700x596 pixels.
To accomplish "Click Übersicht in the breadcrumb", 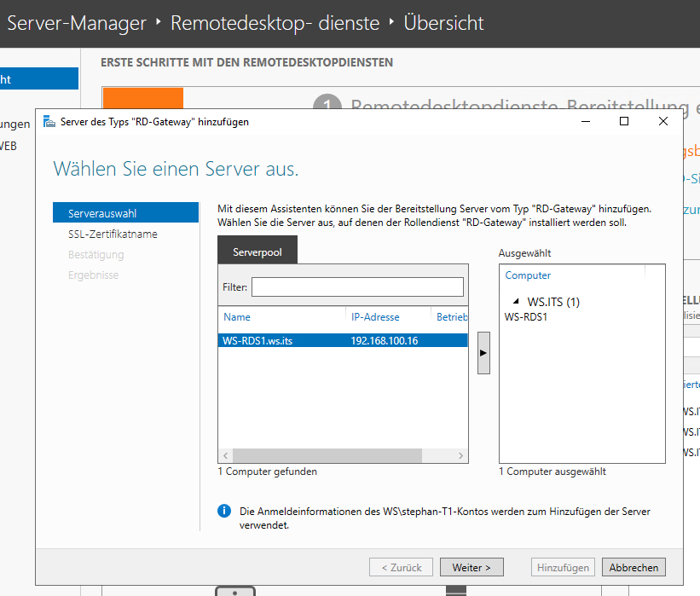I will coord(443,23).
